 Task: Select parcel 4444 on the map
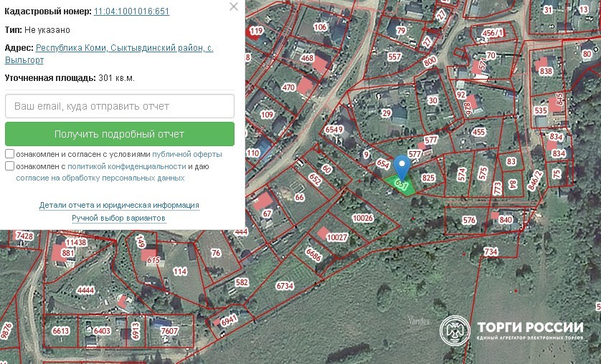click(85, 290)
